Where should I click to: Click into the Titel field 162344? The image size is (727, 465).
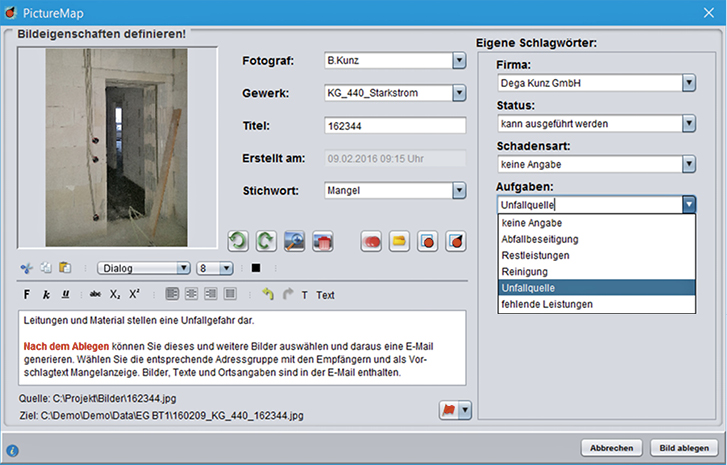tap(395, 126)
